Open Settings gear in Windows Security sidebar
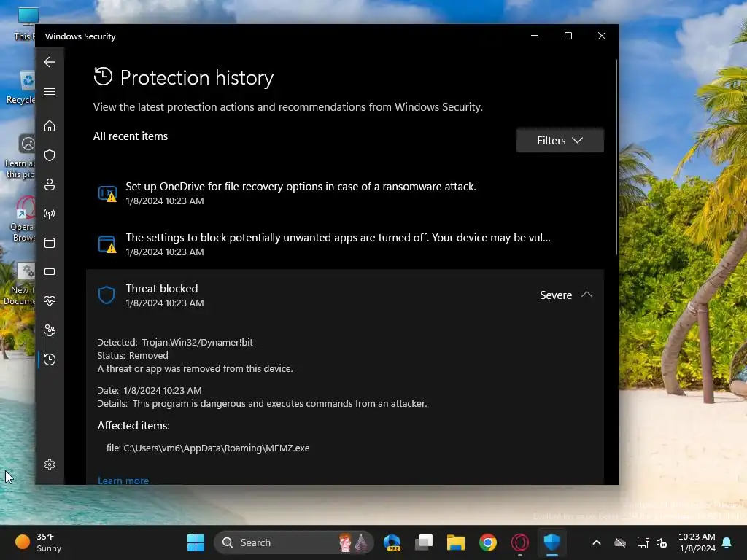 coord(50,464)
